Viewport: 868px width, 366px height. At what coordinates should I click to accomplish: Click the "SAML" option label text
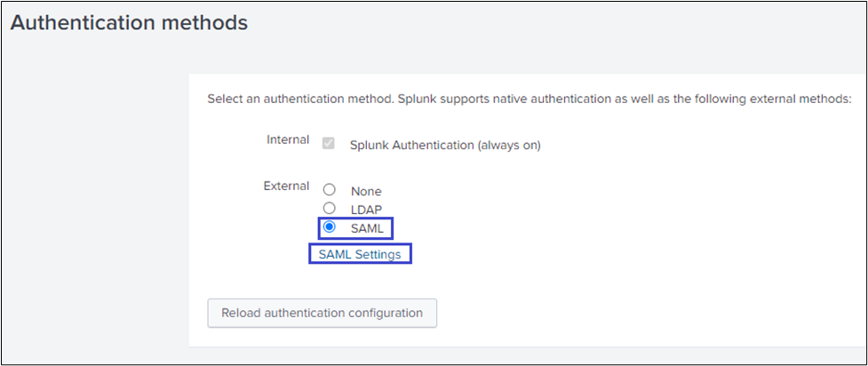[x=368, y=228]
